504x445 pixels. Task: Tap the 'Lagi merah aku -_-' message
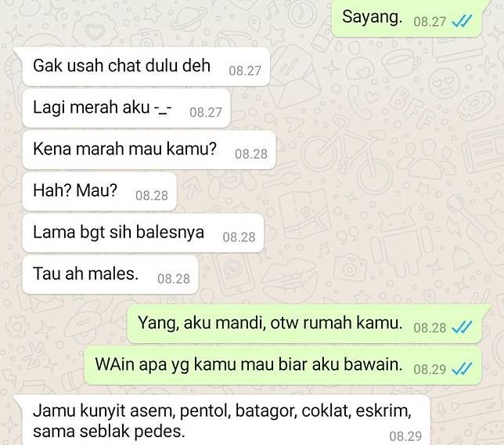tap(126, 108)
